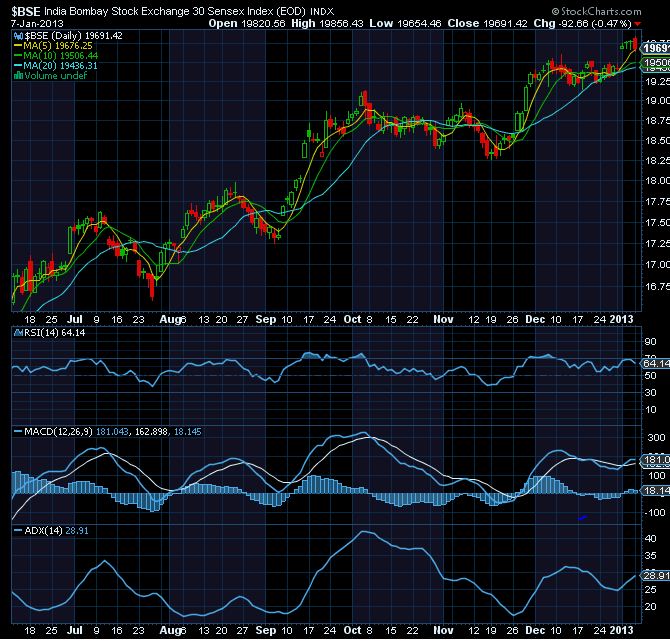Click the 20 level on the ADX axis
670x642 pixels.
coord(650,607)
